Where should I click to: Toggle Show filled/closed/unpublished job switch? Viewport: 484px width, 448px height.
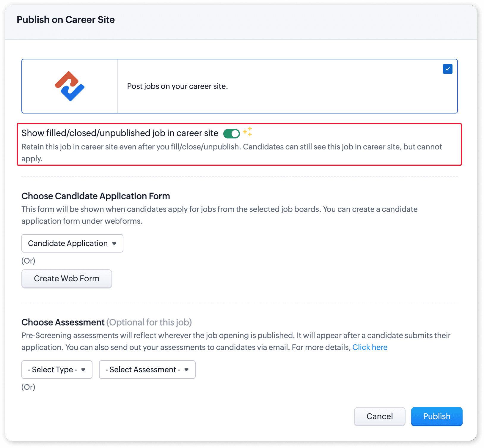tap(231, 134)
